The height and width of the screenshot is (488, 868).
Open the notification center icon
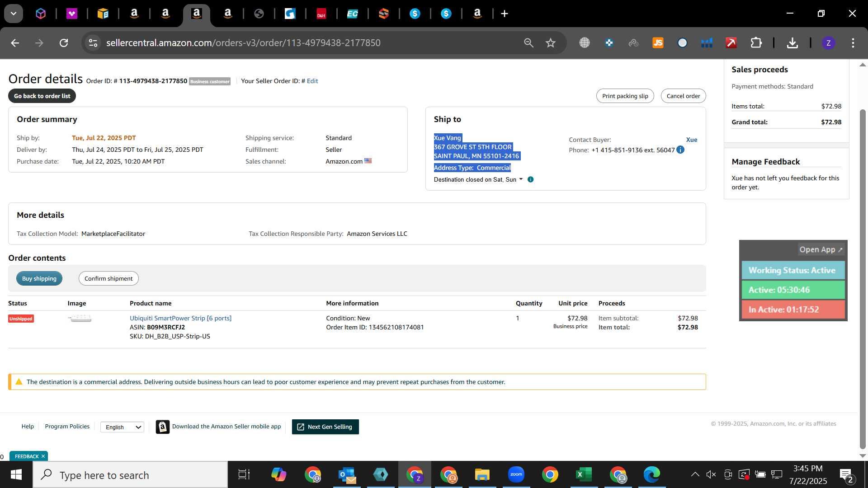tap(846, 475)
